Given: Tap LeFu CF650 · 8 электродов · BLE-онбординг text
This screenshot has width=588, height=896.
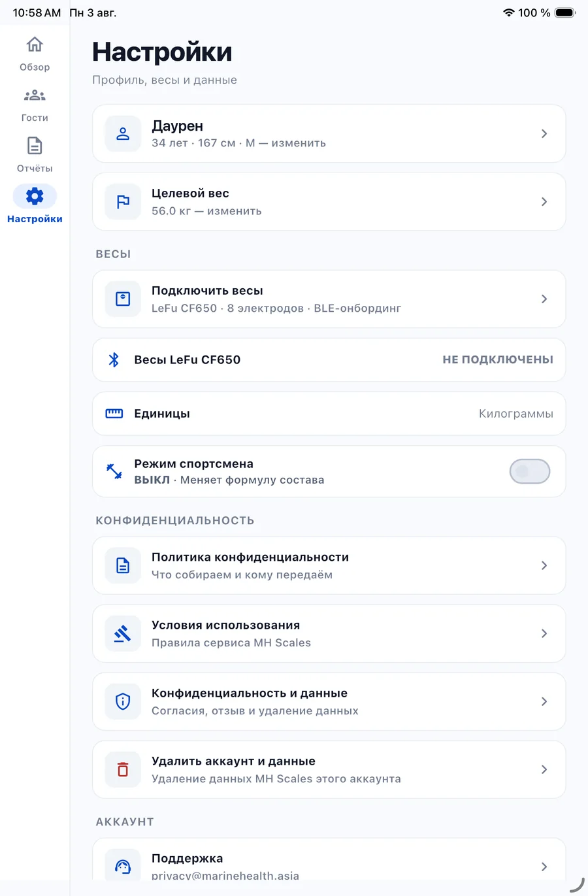Looking at the screenshot, I should coord(276,308).
